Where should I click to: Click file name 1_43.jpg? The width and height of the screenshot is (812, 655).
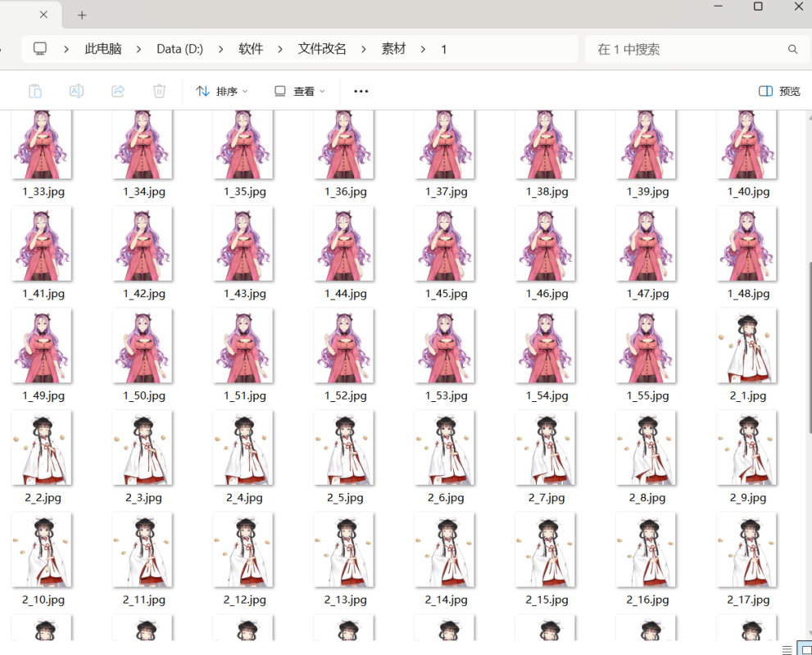(245, 294)
